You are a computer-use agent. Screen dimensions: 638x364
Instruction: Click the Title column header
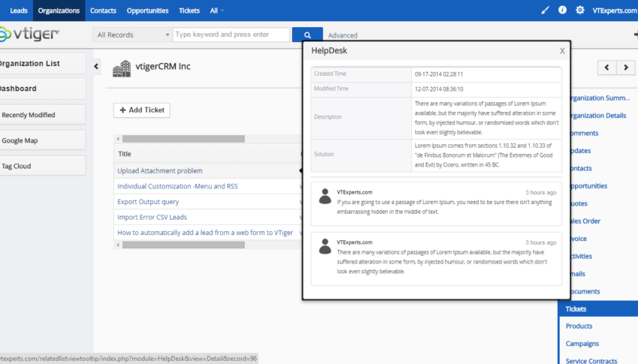[x=125, y=154]
